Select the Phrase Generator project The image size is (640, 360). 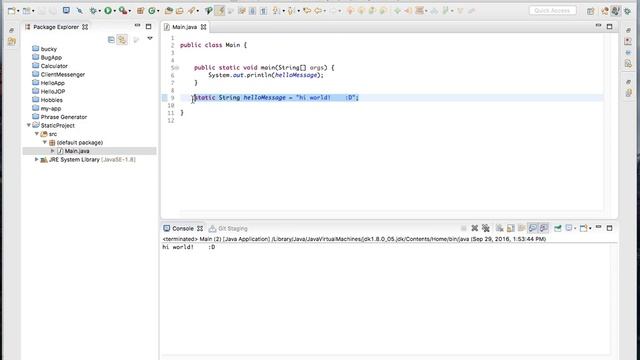coord(60,117)
